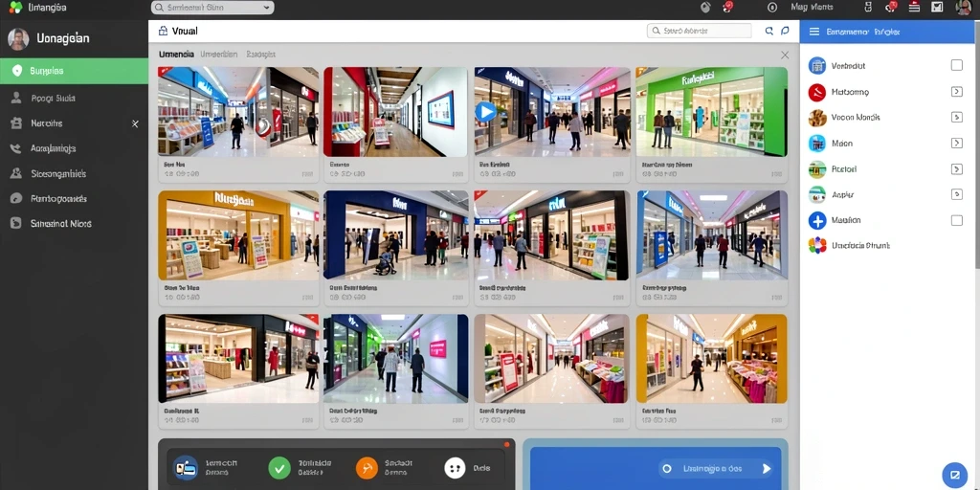
Task: Play the mall video thumbnail with blue play button
Action: [x=485, y=112]
